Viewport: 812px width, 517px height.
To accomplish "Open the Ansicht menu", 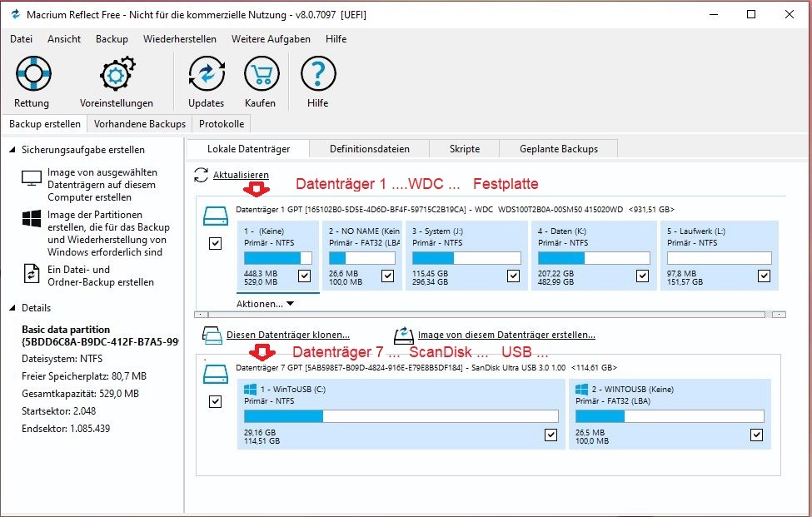I will coord(64,39).
